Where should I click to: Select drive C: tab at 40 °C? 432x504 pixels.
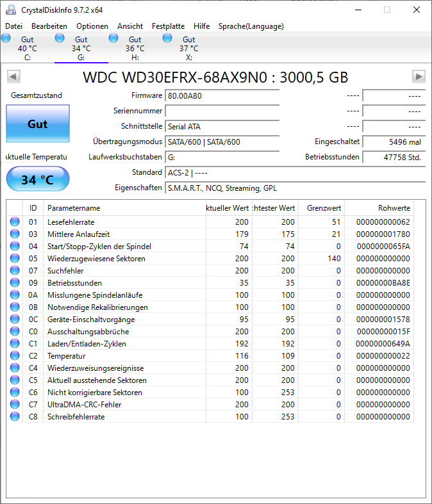tap(28, 48)
